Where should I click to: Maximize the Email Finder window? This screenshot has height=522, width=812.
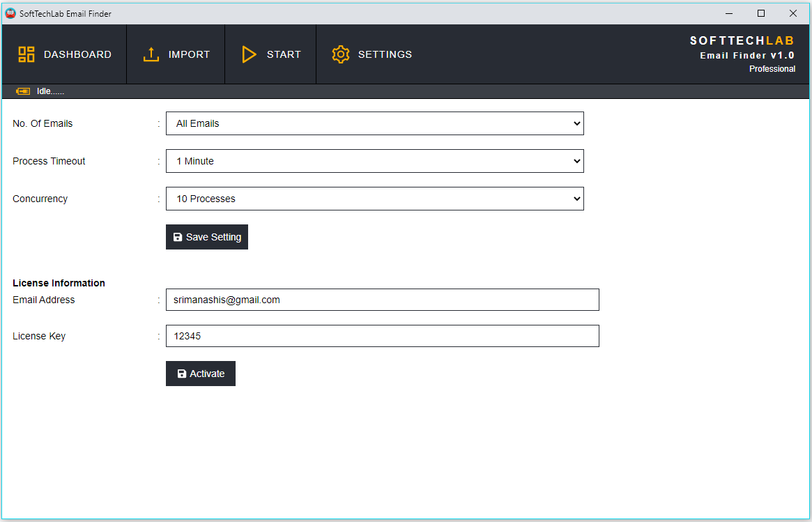[761, 13]
